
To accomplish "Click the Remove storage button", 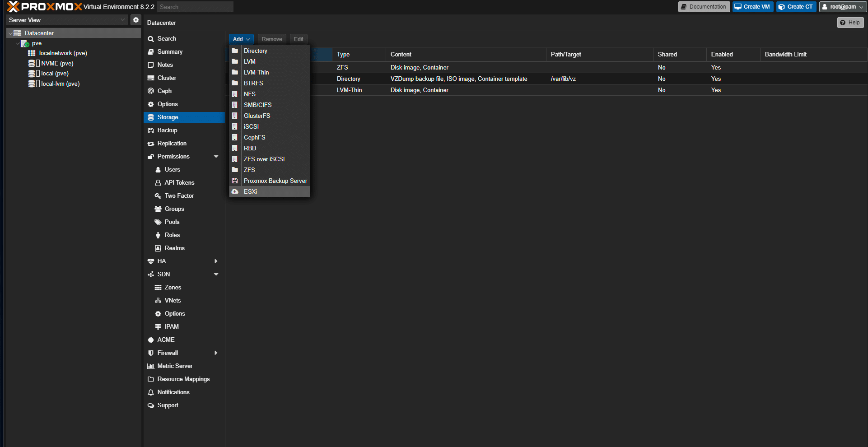I will 272,39.
